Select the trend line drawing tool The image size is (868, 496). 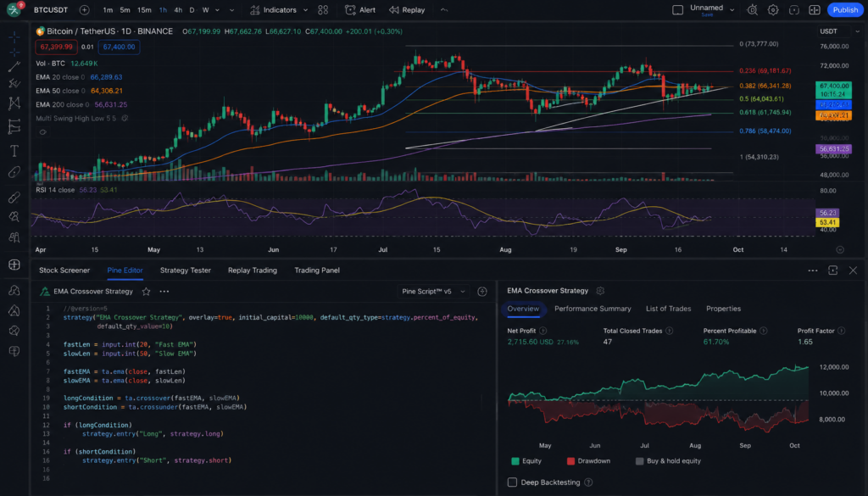(14, 67)
